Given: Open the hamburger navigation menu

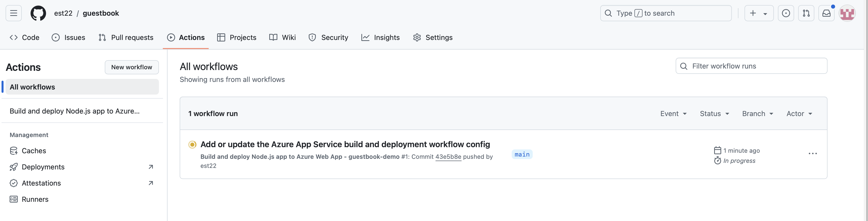Looking at the screenshot, I should pyautogui.click(x=13, y=13).
